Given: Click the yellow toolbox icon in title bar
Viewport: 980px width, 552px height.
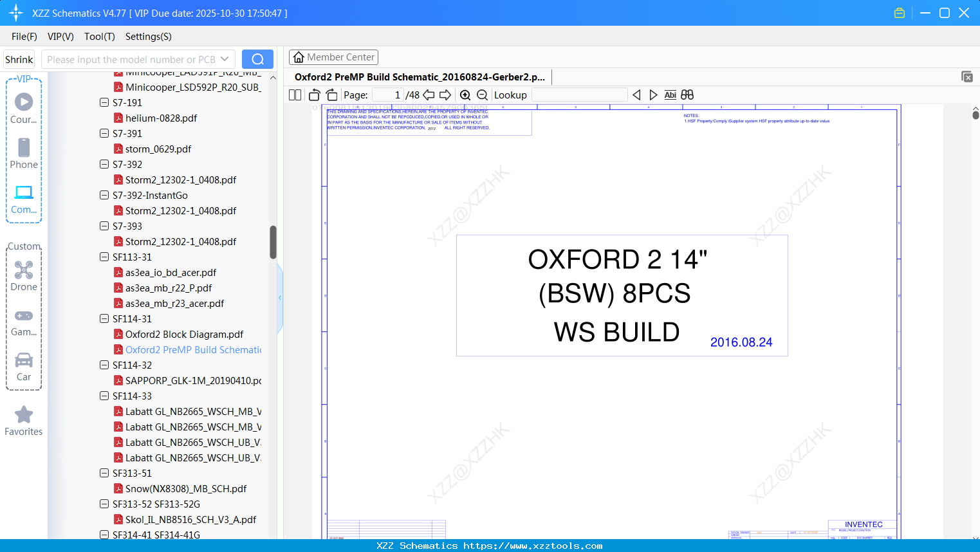Looking at the screenshot, I should (900, 13).
